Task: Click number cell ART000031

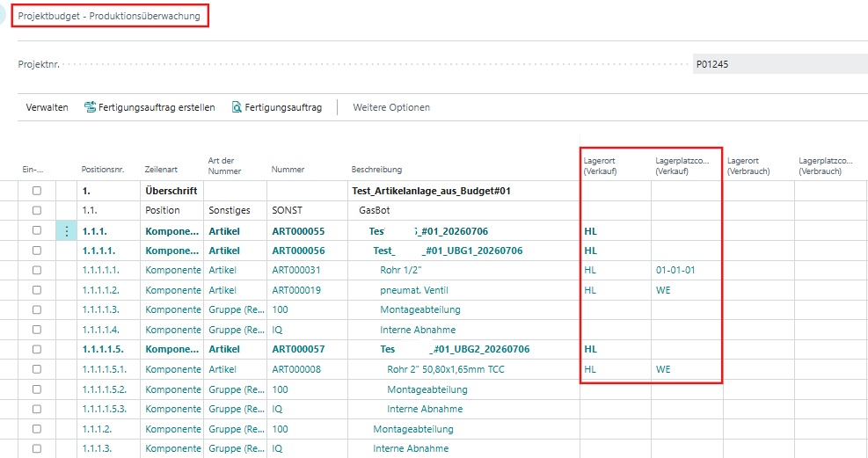Action: tap(296, 271)
